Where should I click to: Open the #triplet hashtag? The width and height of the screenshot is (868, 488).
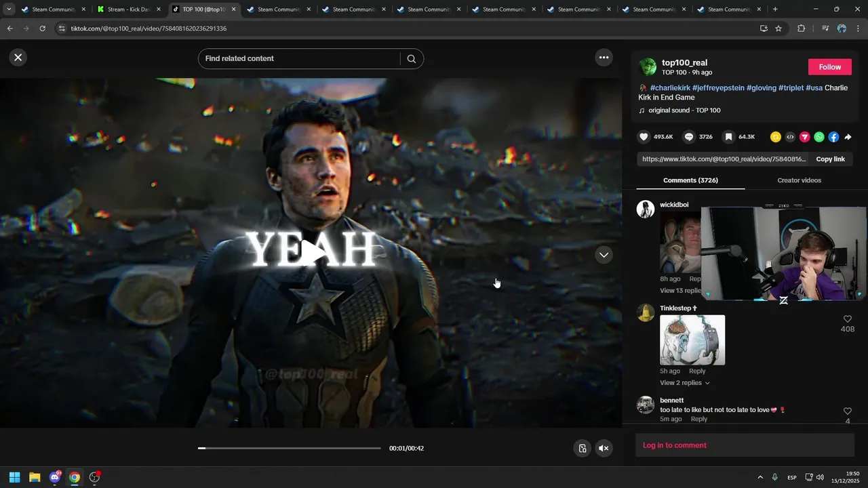point(791,88)
